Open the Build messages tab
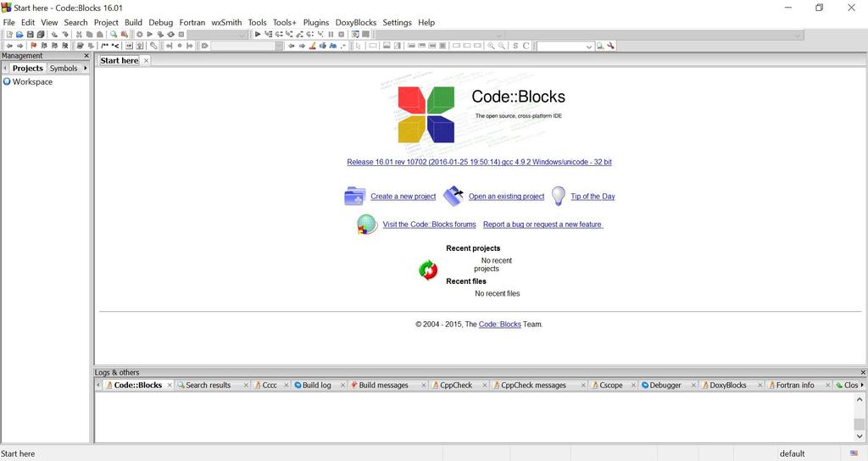 383,386
